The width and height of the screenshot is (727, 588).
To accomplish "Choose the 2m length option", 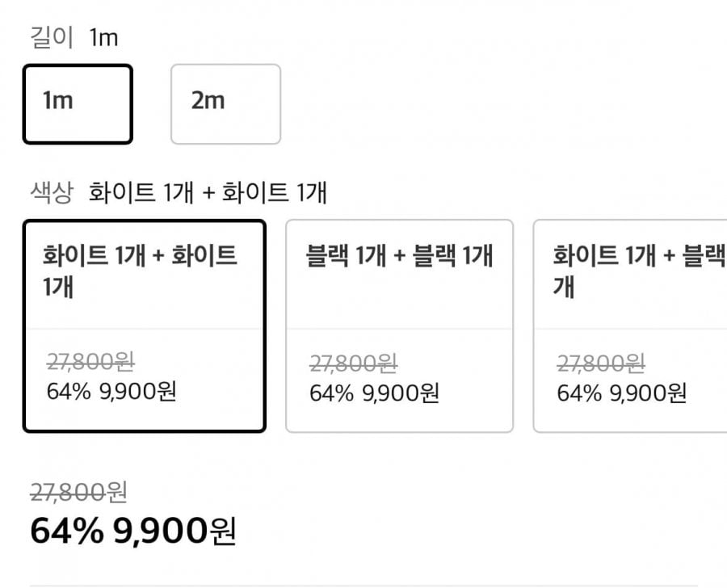I will pos(225,104).
